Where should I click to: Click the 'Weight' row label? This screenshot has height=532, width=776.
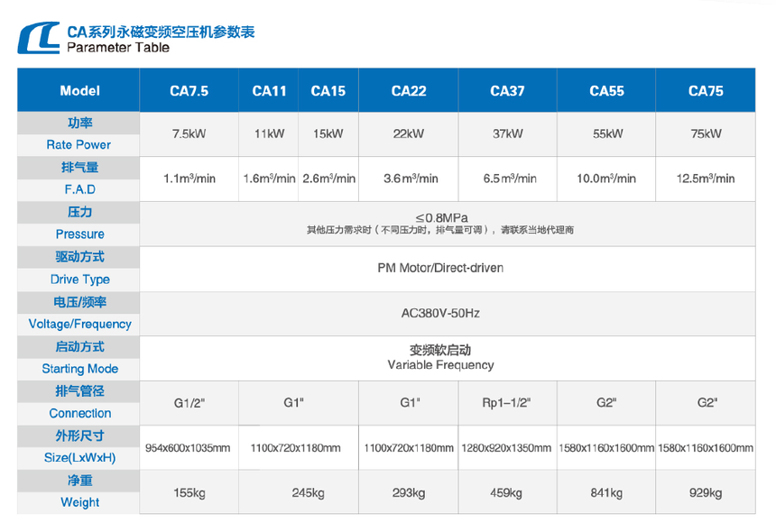[x=79, y=502]
